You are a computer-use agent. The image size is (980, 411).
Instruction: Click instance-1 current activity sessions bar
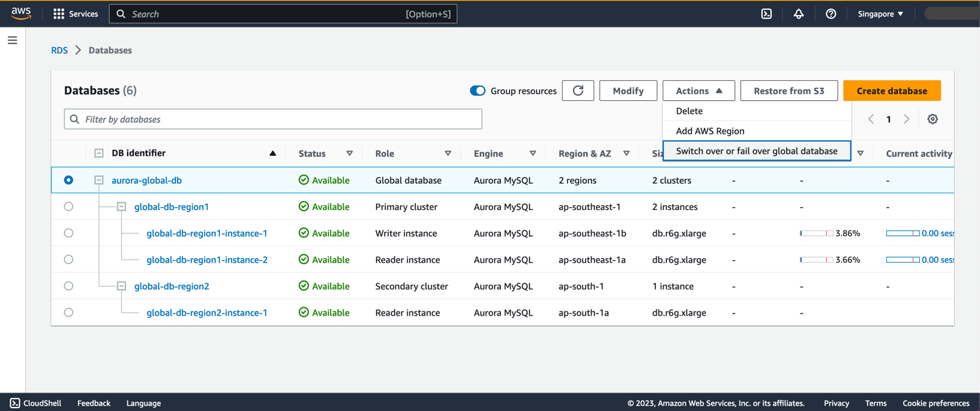click(903, 233)
